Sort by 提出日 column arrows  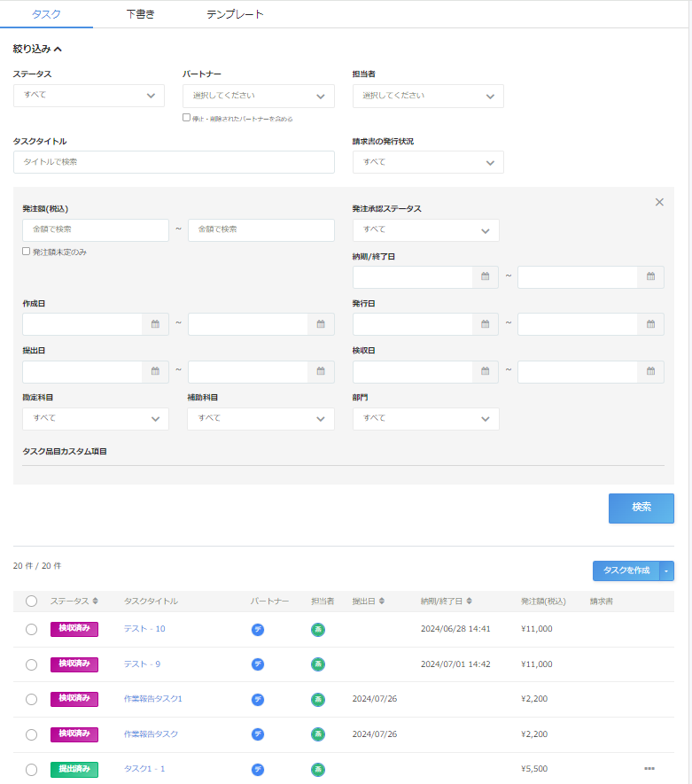(x=382, y=601)
